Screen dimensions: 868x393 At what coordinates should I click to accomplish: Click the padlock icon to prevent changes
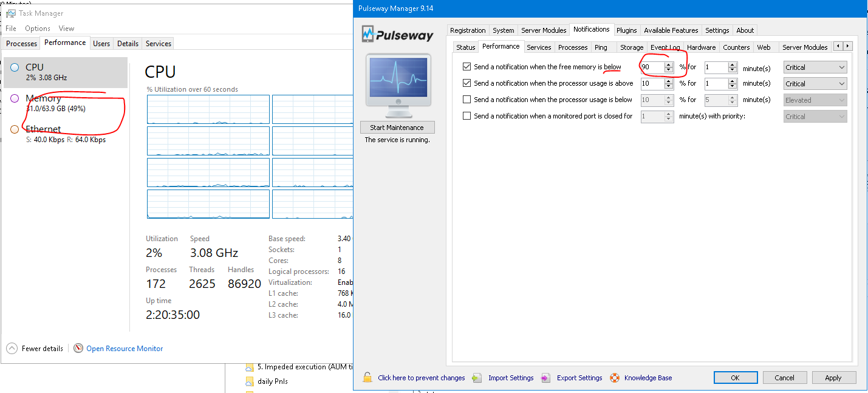[367, 377]
